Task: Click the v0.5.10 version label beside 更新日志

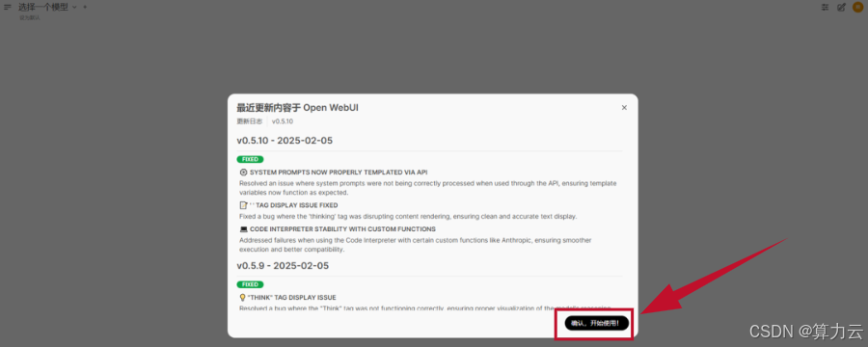Action: click(x=283, y=121)
